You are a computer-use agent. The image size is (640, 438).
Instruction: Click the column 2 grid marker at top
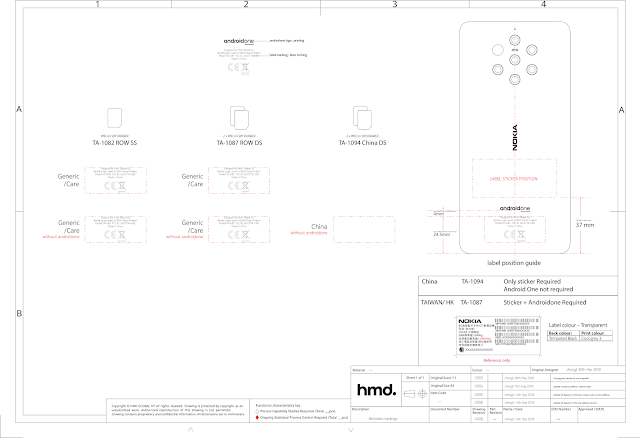[x=246, y=4]
